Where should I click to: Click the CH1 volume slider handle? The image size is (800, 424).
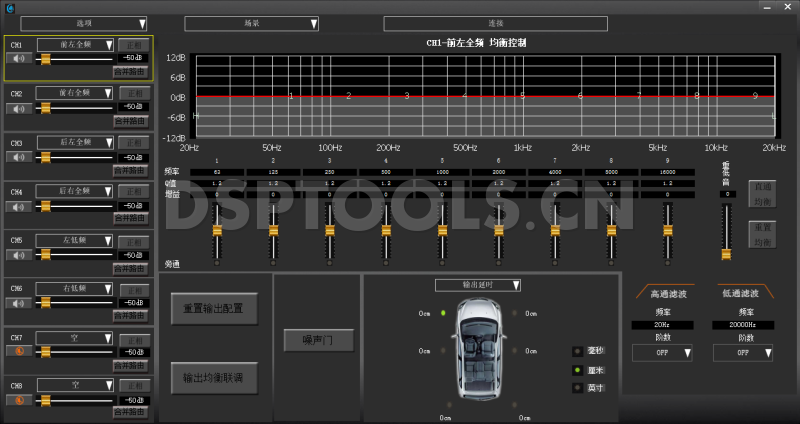point(44,59)
